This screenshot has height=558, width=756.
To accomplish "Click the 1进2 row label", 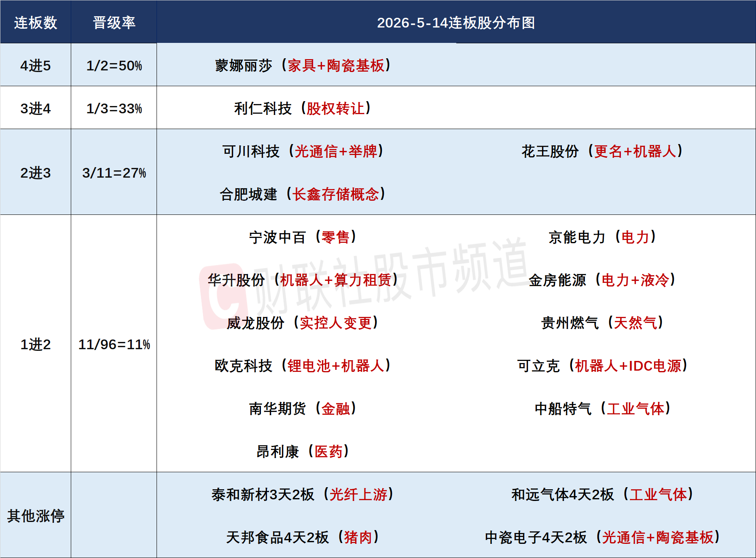I will (36, 344).
